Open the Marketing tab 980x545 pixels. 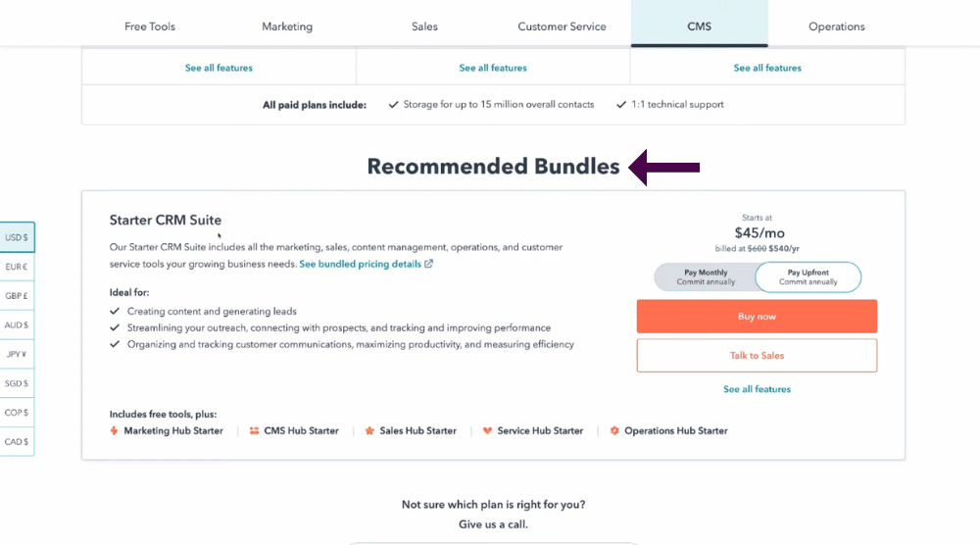287,26
